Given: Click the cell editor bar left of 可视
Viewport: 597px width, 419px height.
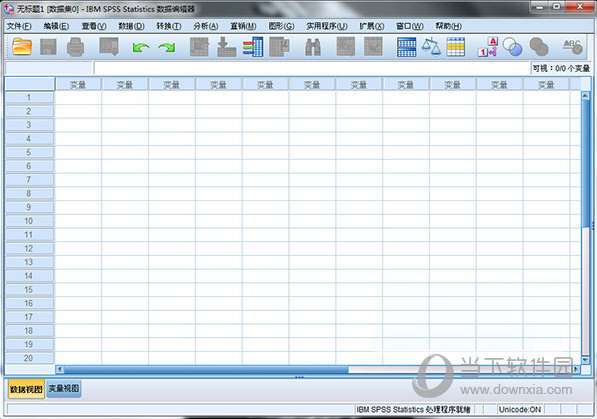Looking at the screenshot, I should [312, 68].
